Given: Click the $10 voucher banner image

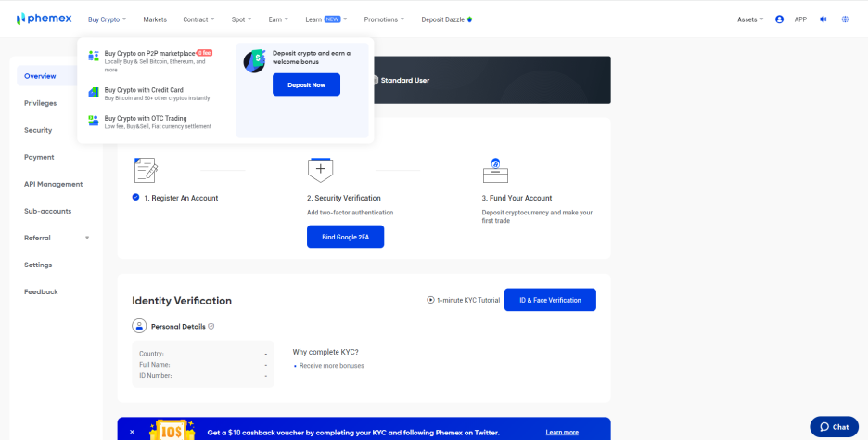Looking at the screenshot, I should [x=172, y=430].
